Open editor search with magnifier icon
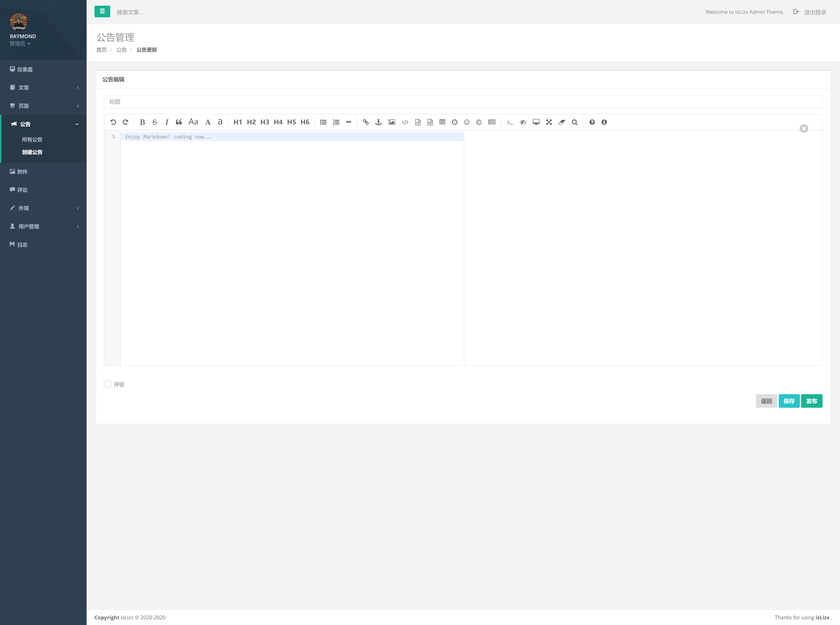The width and height of the screenshot is (840, 625). coord(574,122)
